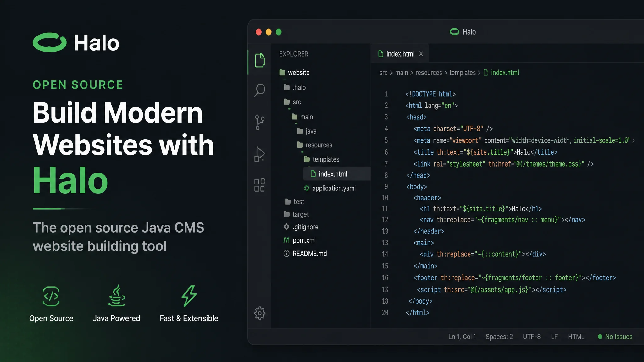Click the OPEN SOURCE green heading text
Screen dimensions: 644x362
[78, 85]
